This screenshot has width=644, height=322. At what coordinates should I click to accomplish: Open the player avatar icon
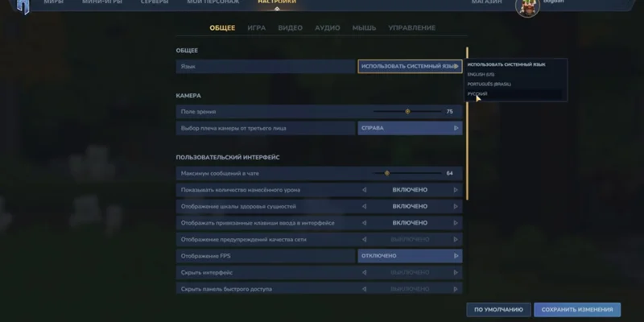click(527, 7)
